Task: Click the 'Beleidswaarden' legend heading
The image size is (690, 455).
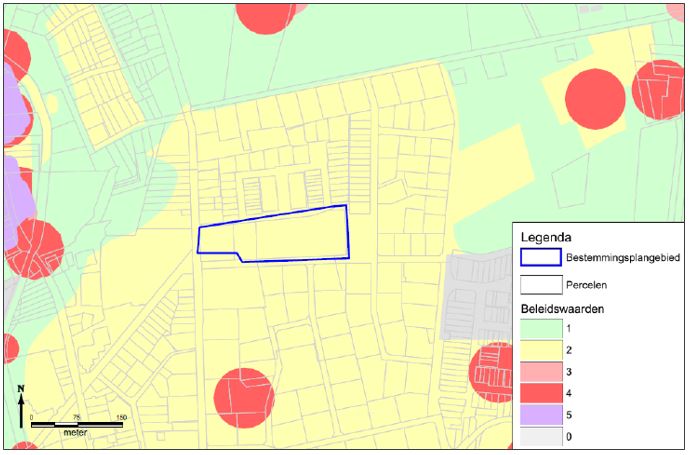Action: (562, 309)
